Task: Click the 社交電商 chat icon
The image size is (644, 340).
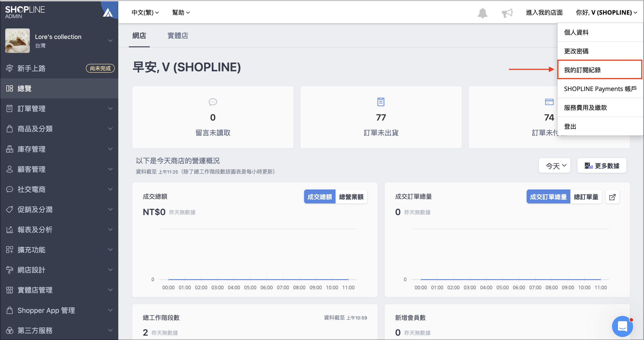Action: click(9, 189)
